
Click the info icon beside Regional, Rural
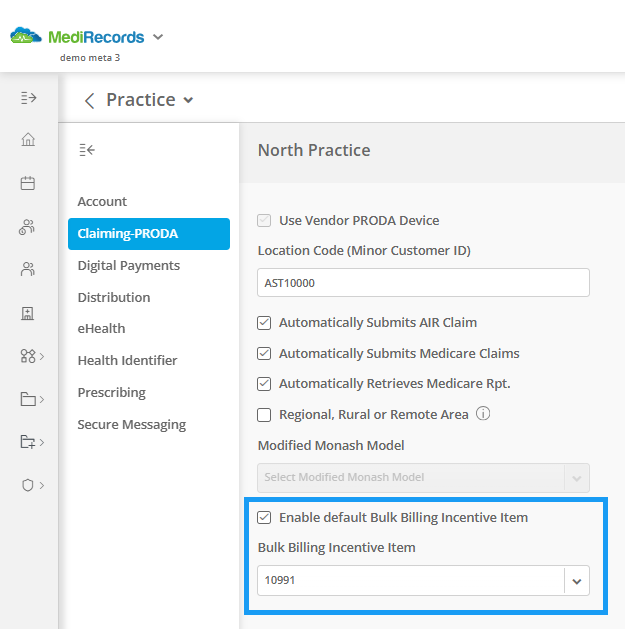pos(483,413)
